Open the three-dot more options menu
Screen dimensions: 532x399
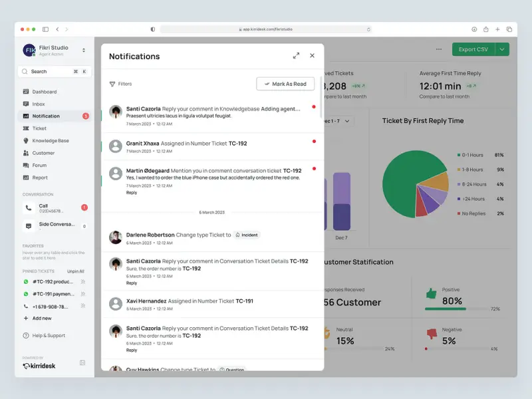point(438,49)
